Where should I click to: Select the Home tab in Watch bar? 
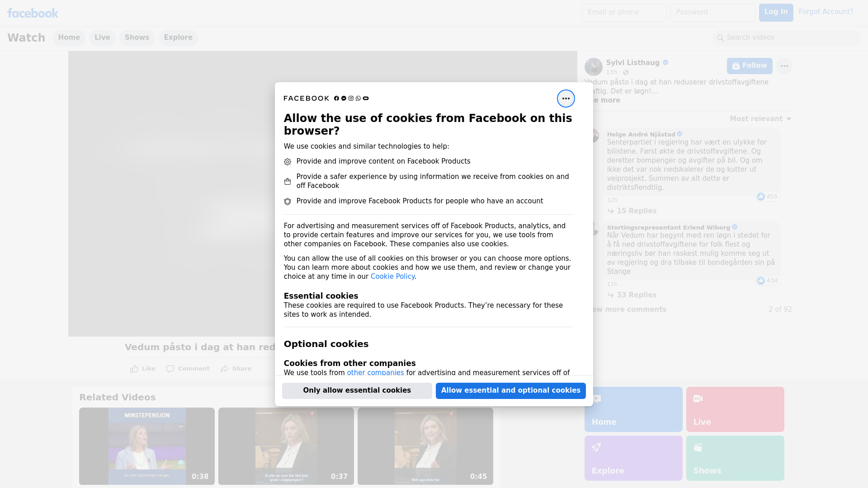[x=69, y=38]
